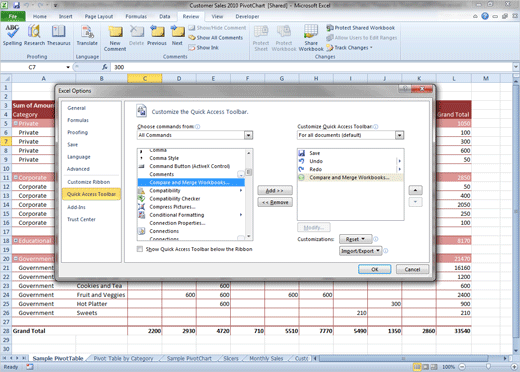Click the formula bar showing 300
Screen dimensions: 520x372
[312, 67]
